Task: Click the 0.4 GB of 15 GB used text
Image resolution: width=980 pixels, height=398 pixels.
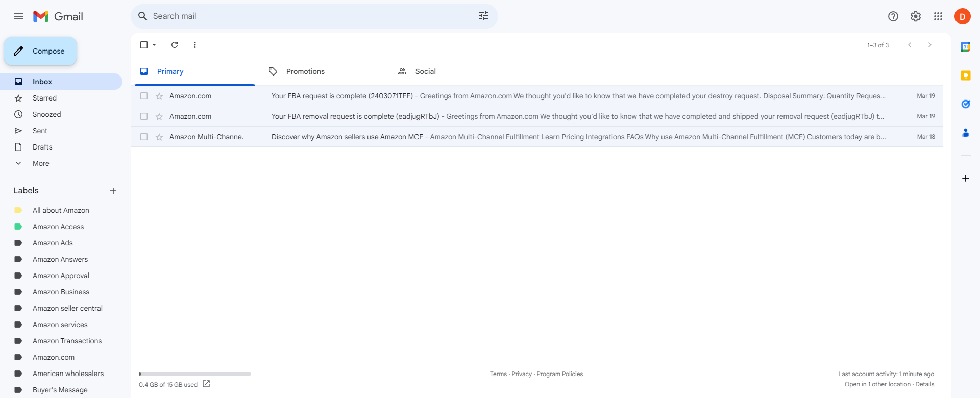Action: [x=168, y=385]
